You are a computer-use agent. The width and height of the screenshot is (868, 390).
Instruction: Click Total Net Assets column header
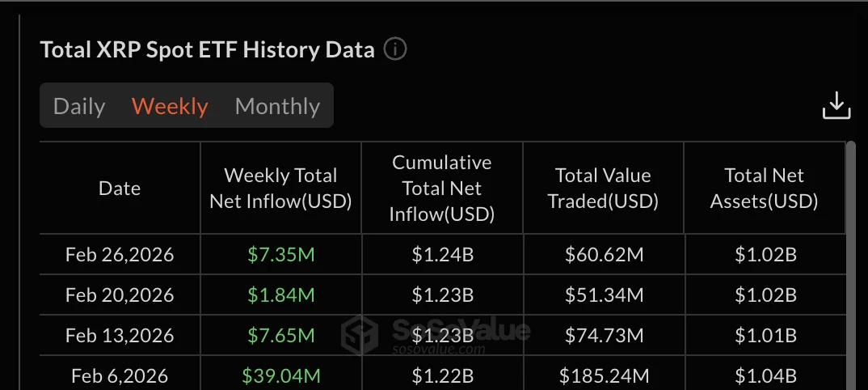765,189
